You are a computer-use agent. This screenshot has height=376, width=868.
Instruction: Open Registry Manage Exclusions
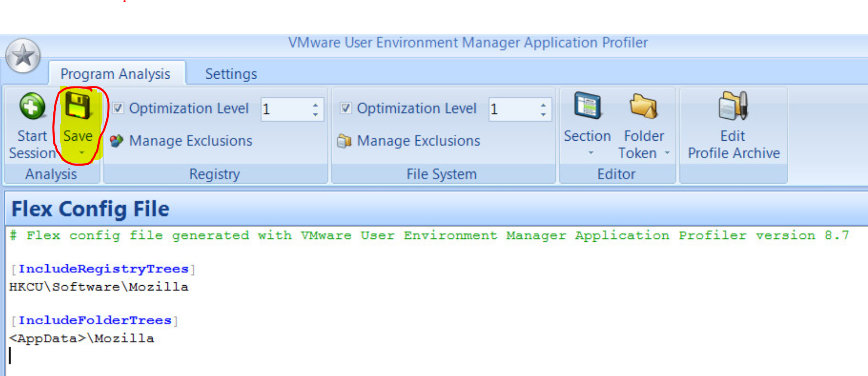191,141
